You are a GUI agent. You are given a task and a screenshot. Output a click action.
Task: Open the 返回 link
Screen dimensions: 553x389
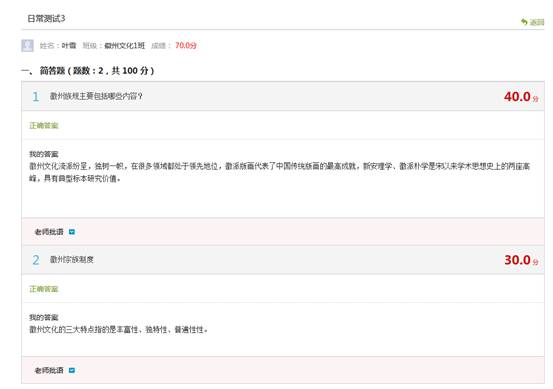537,23
